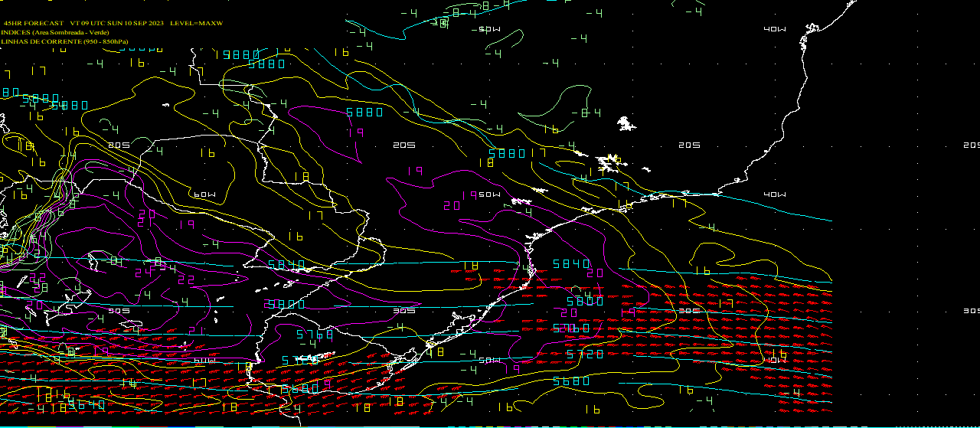The height and width of the screenshot is (428, 980).
Task: Click the cyan "5720" contour label
Action: pyautogui.click(x=584, y=354)
